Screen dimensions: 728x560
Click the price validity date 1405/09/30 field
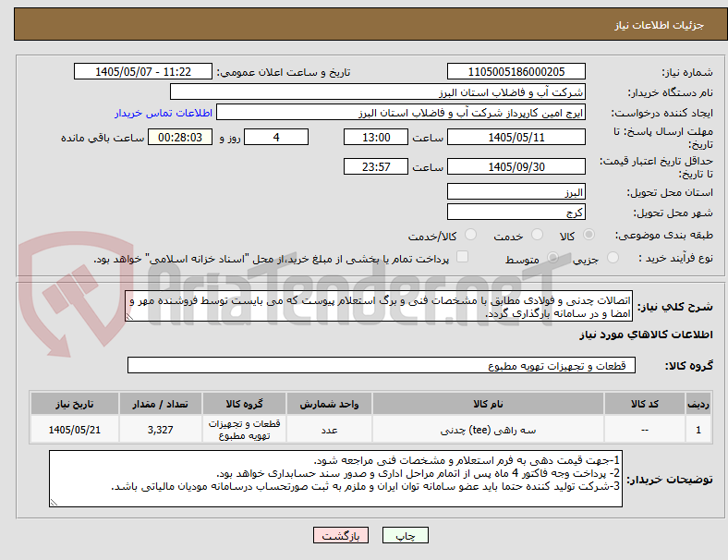point(516,166)
